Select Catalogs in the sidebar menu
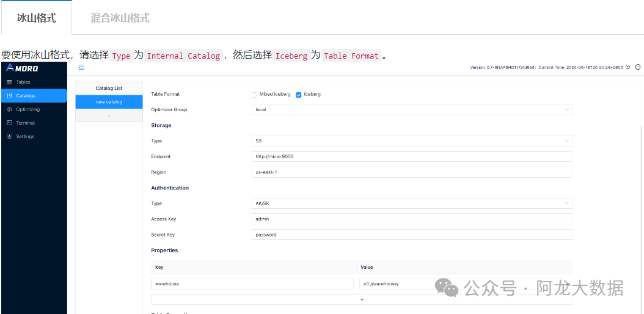This screenshot has width=644, height=314. click(x=34, y=96)
